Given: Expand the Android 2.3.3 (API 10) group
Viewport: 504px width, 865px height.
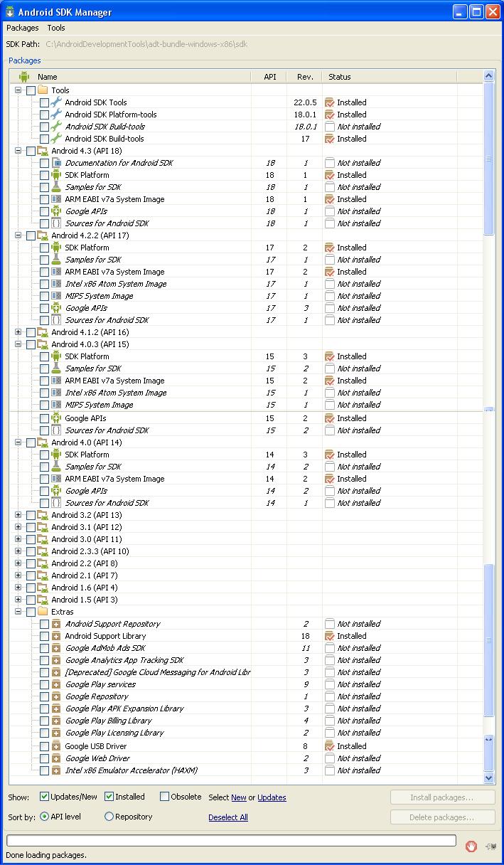Looking at the screenshot, I should (x=18, y=551).
